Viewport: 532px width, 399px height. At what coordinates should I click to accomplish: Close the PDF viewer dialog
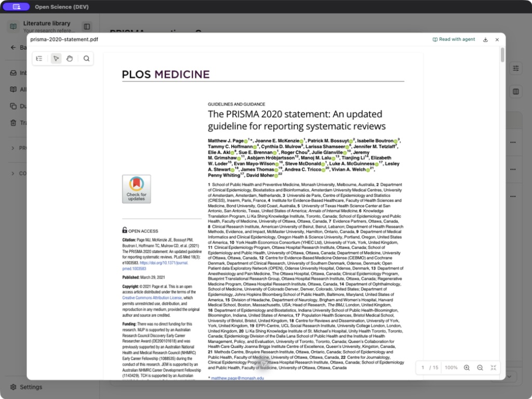pos(497,39)
